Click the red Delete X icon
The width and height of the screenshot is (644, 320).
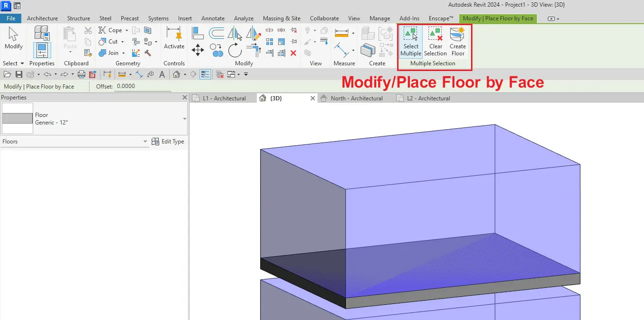(x=293, y=53)
